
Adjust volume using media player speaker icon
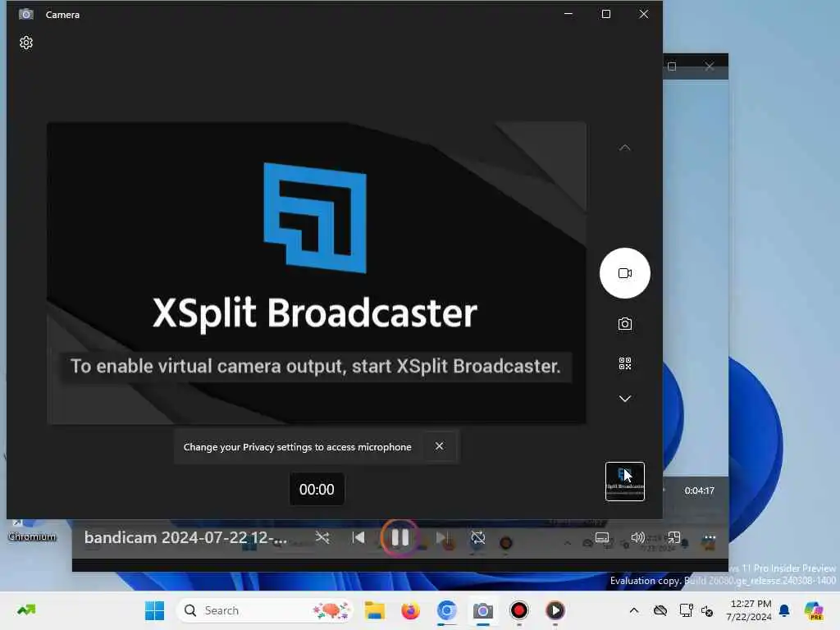click(x=637, y=537)
